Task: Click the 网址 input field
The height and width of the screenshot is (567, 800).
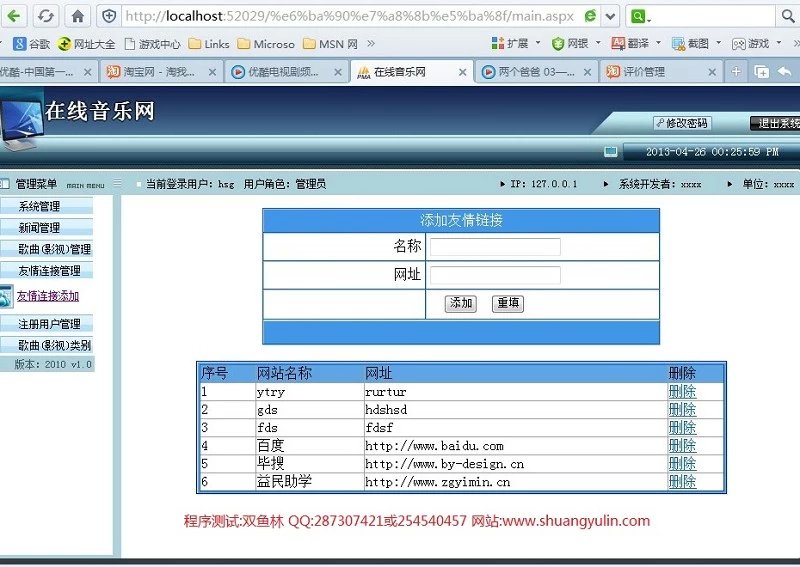Action: (x=495, y=275)
